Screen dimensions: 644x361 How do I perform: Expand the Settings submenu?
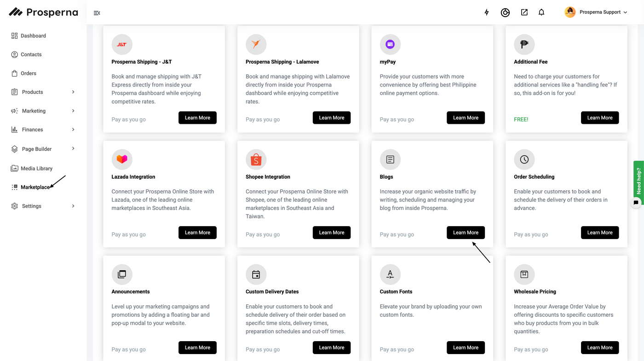(x=73, y=206)
